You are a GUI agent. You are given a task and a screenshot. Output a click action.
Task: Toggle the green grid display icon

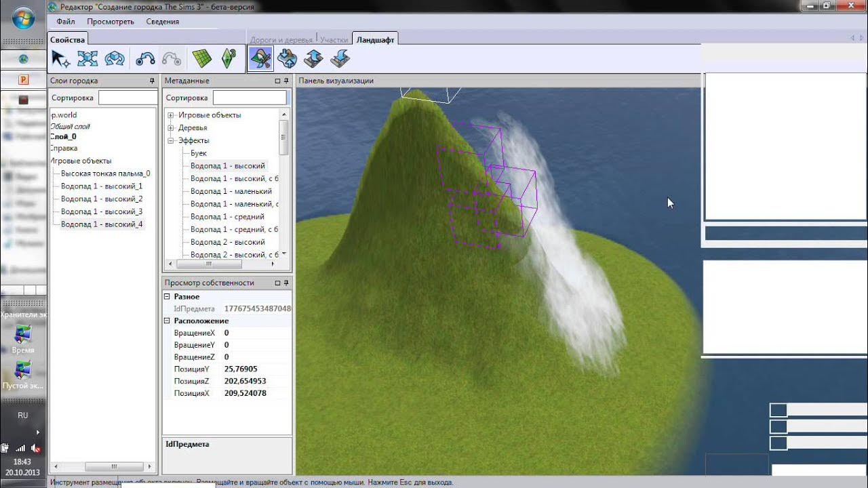(201, 59)
